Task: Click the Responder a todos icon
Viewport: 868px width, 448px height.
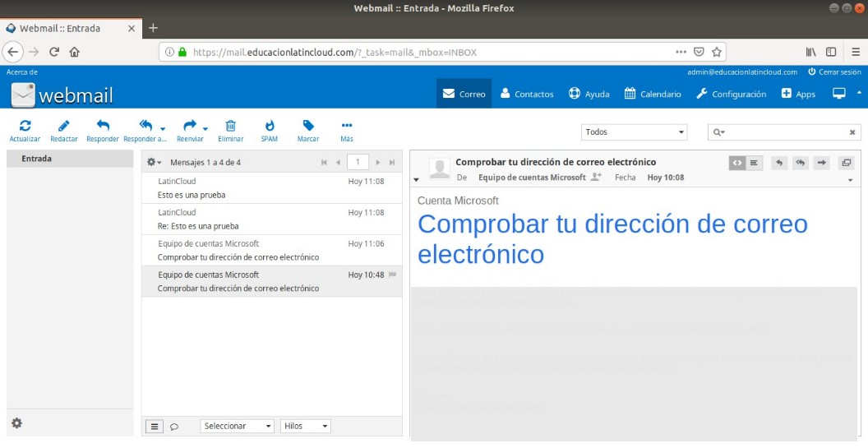Action: (145, 126)
